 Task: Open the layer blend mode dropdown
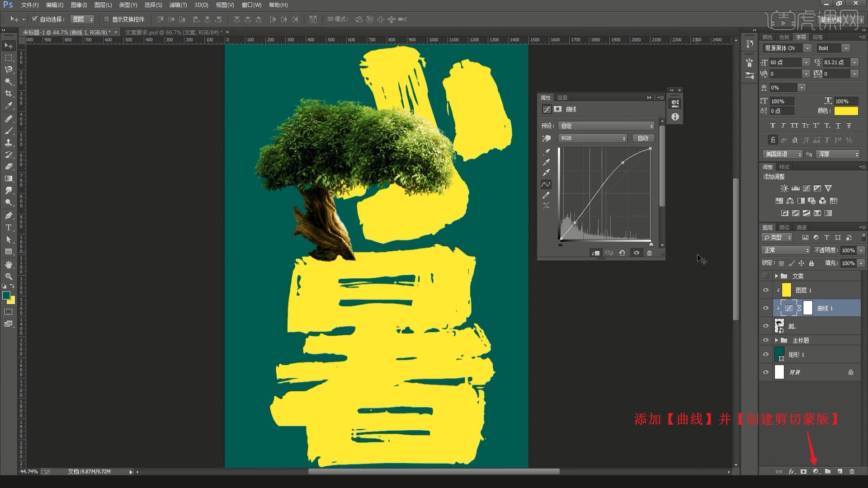click(x=786, y=250)
